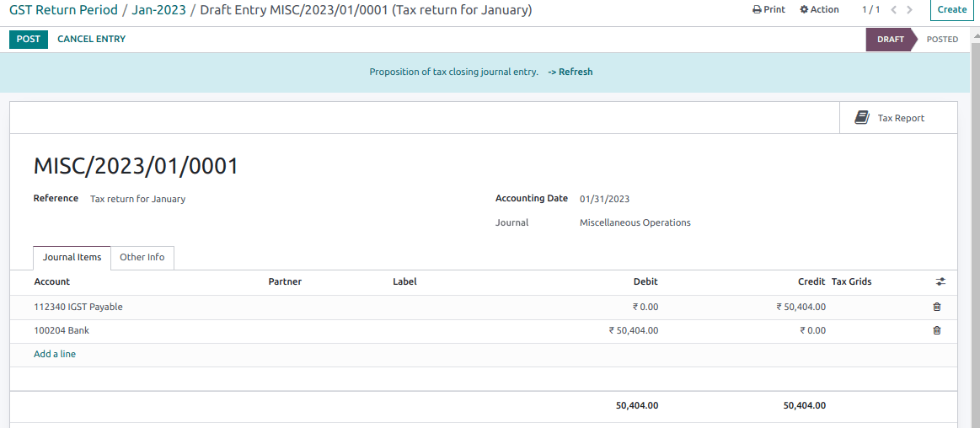Select the Posted status stage

[941, 39]
